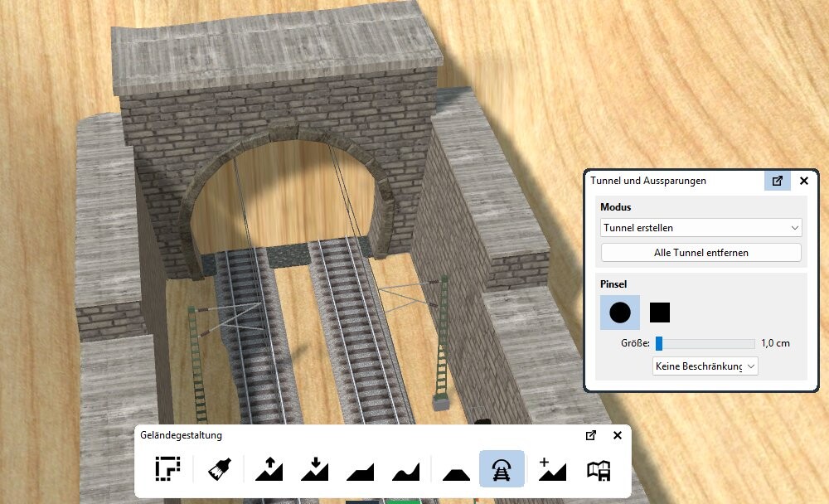Click the add new terrain icon
Image resolution: width=829 pixels, height=504 pixels.
tap(552, 468)
